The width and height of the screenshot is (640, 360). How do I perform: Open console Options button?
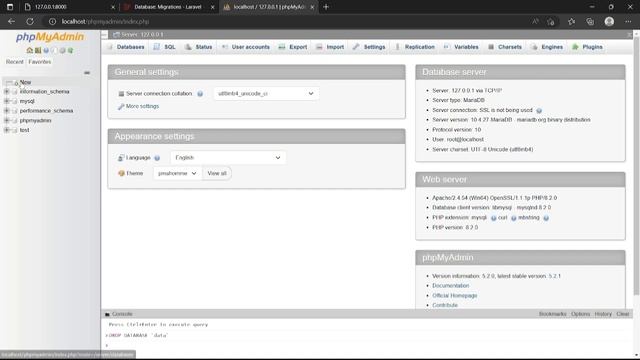coord(580,314)
